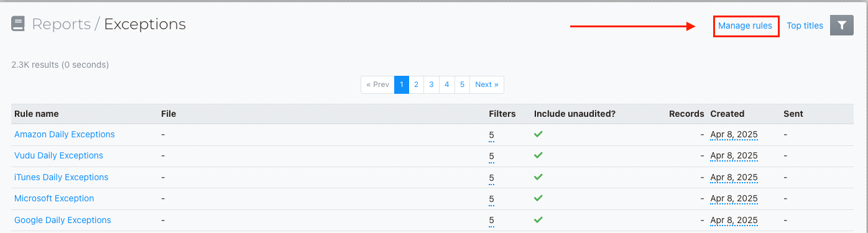868x233 pixels.
Task: Open the Amazon Daily Exceptions rule
Action: pos(65,134)
